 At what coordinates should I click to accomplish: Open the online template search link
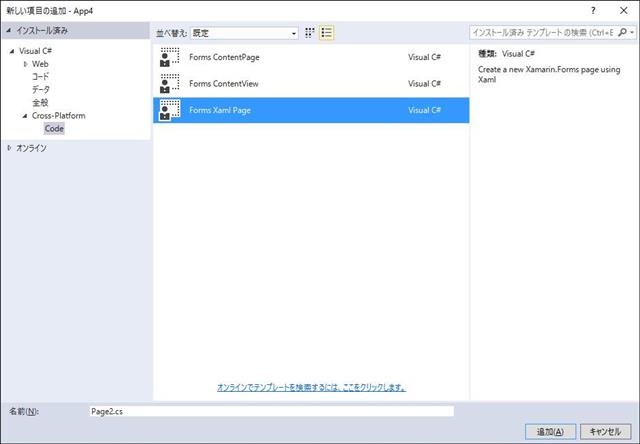[x=311, y=387]
